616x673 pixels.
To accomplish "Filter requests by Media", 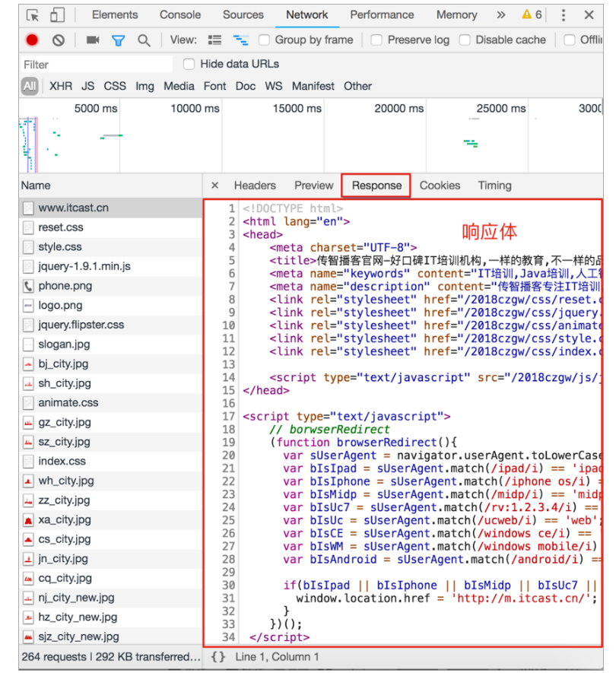I will 179,86.
